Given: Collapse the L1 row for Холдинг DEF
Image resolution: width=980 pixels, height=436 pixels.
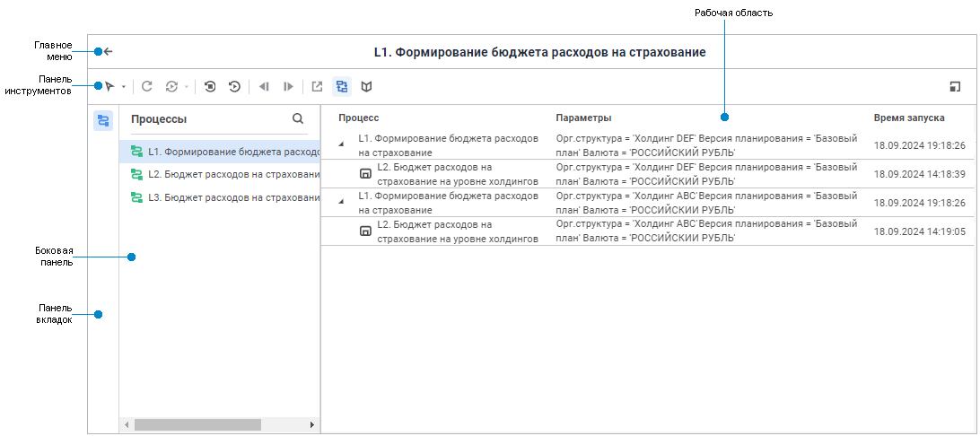Looking at the screenshot, I should pyautogui.click(x=341, y=144).
